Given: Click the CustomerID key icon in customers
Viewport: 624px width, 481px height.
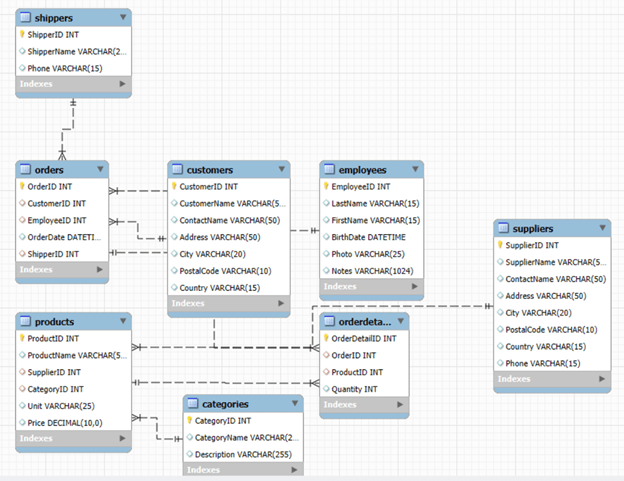Looking at the screenshot, I should [x=174, y=186].
